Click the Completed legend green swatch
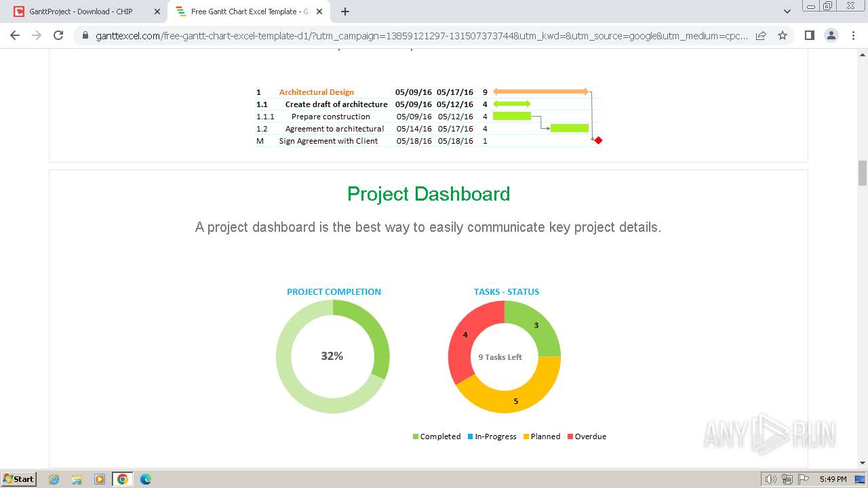This screenshot has height=488, width=868. pyautogui.click(x=416, y=436)
